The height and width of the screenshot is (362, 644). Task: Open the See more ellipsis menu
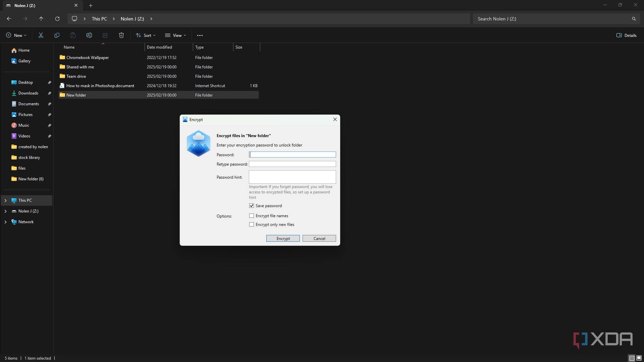tap(200, 35)
